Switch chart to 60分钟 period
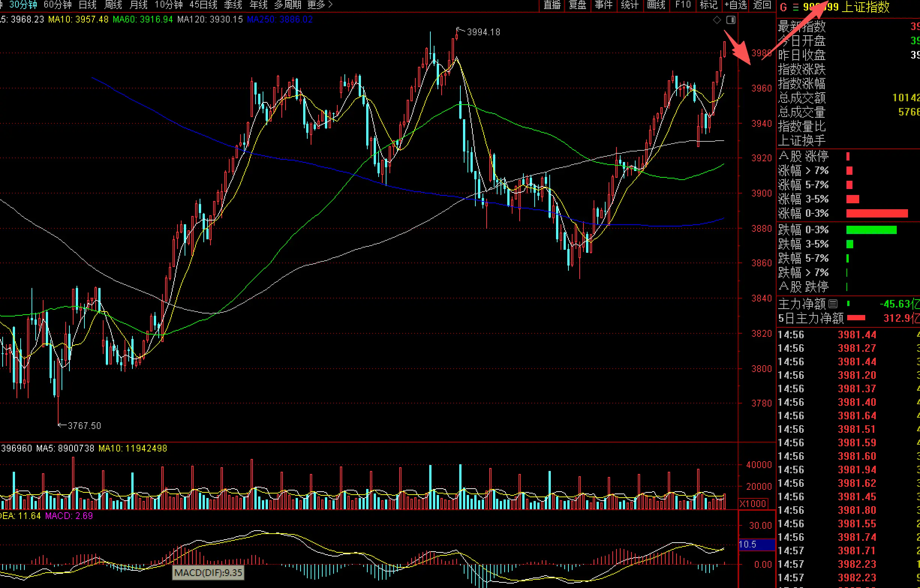The image size is (920, 588). pyautogui.click(x=58, y=4)
